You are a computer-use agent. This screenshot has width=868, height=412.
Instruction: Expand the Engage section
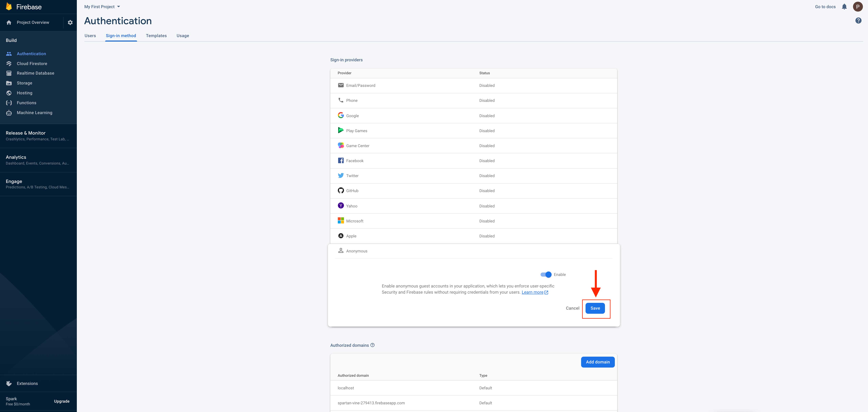pos(38,184)
